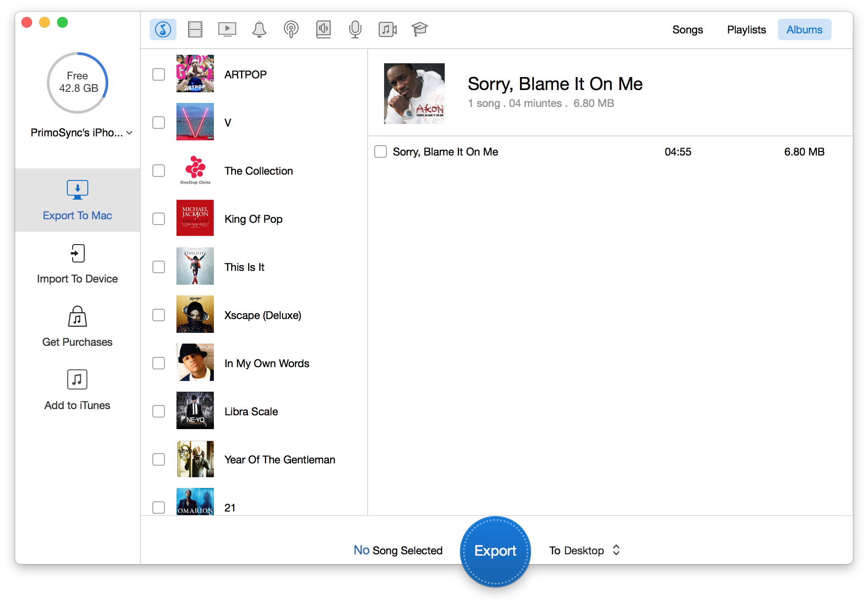The width and height of the screenshot is (868, 606).
Task: Open the TV Shows category icon
Action: 227,29
